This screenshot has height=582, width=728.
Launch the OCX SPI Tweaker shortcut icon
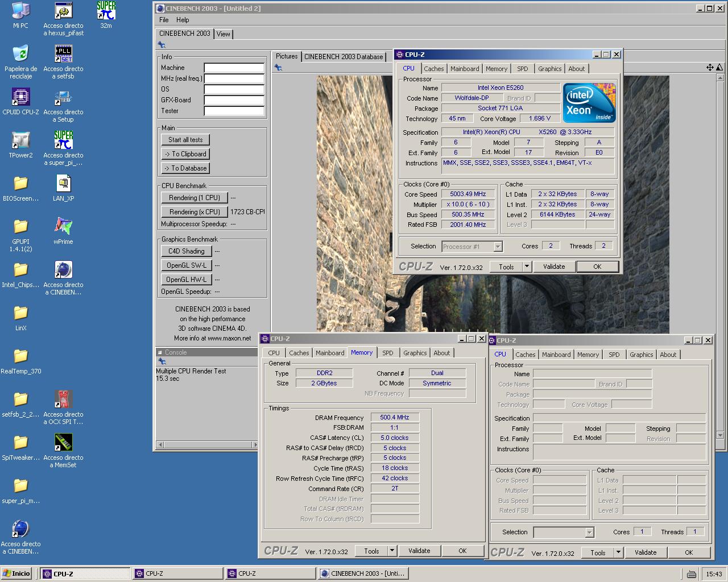pos(63,400)
